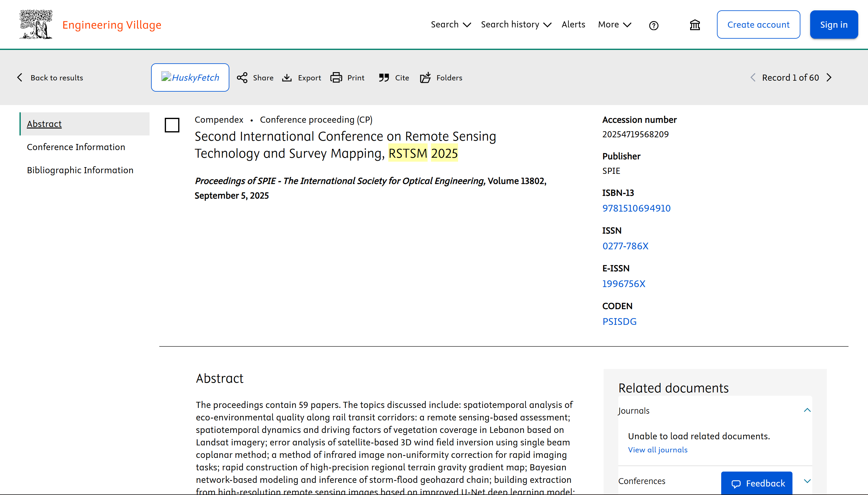Click the Cite quotation icon
Screen dimensions: 868x495
tap(384, 78)
